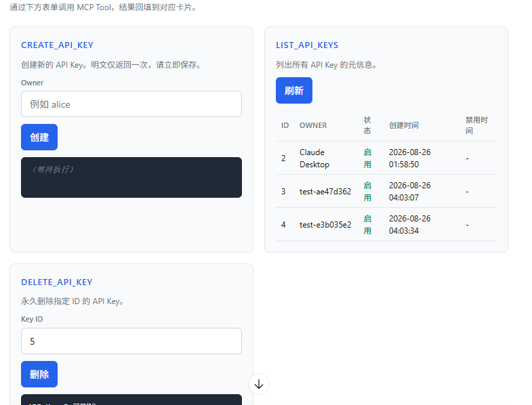The height and width of the screenshot is (405, 532).
Task: Click creation time 2026-08-26 04:03:34
Action: (x=410, y=225)
